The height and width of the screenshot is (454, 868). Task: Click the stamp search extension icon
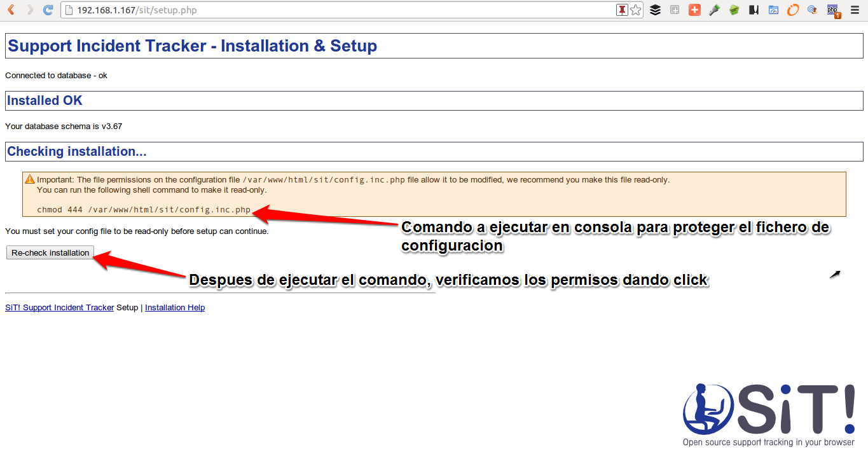click(812, 10)
